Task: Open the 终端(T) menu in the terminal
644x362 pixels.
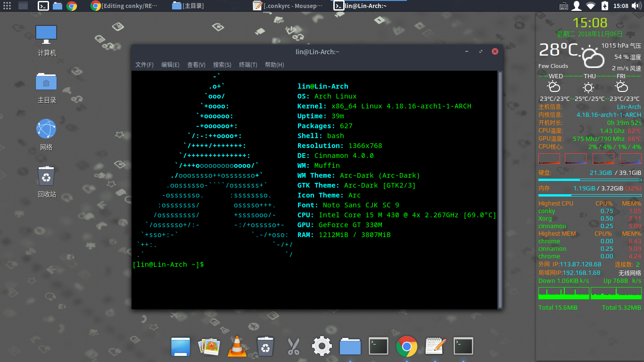Action: (x=248, y=65)
